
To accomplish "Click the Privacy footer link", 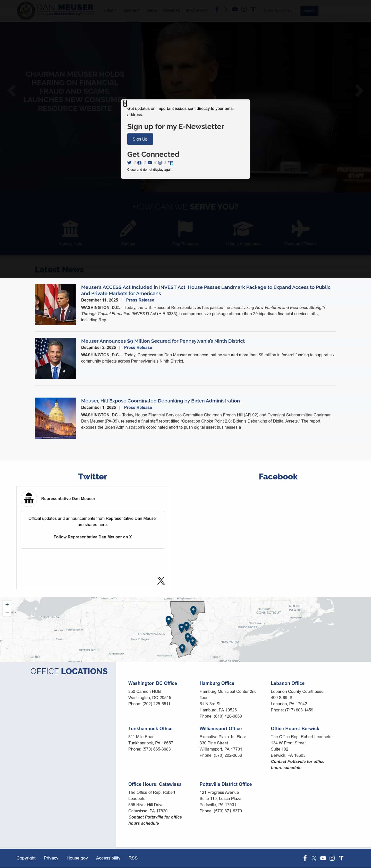I will pos(51,858).
